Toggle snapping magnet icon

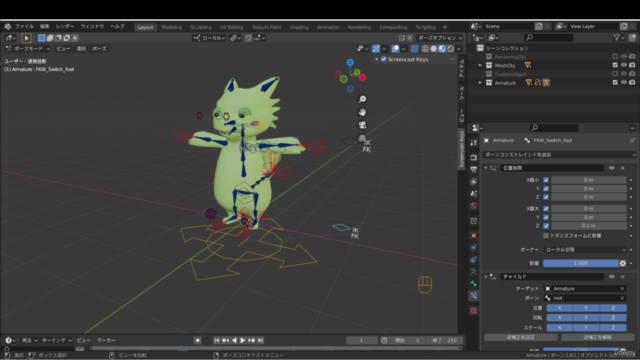(248, 38)
